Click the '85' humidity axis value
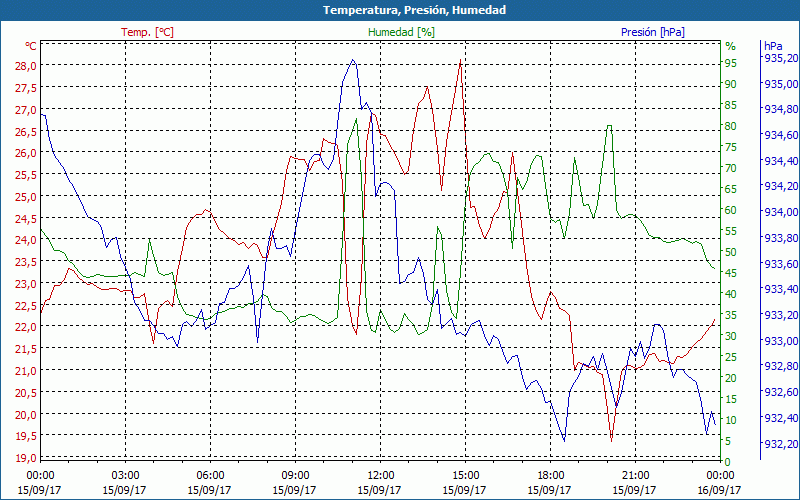Viewport: 800px width, 500px height. pos(731,105)
